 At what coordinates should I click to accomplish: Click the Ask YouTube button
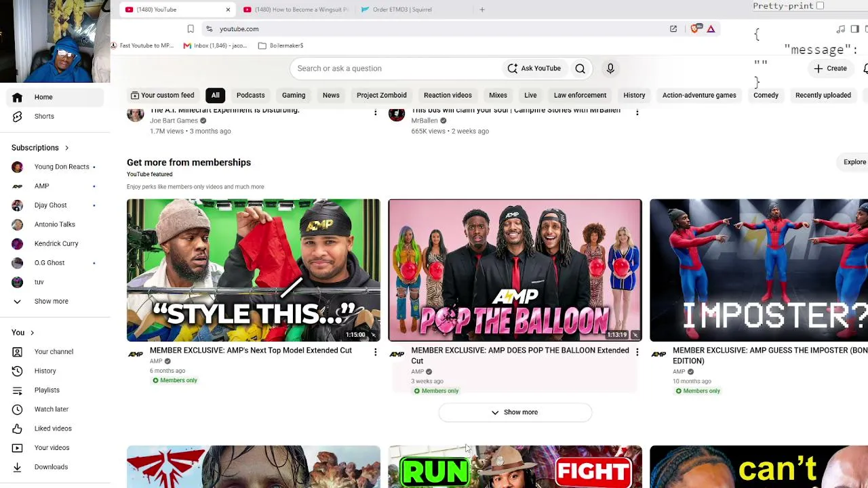pos(534,68)
